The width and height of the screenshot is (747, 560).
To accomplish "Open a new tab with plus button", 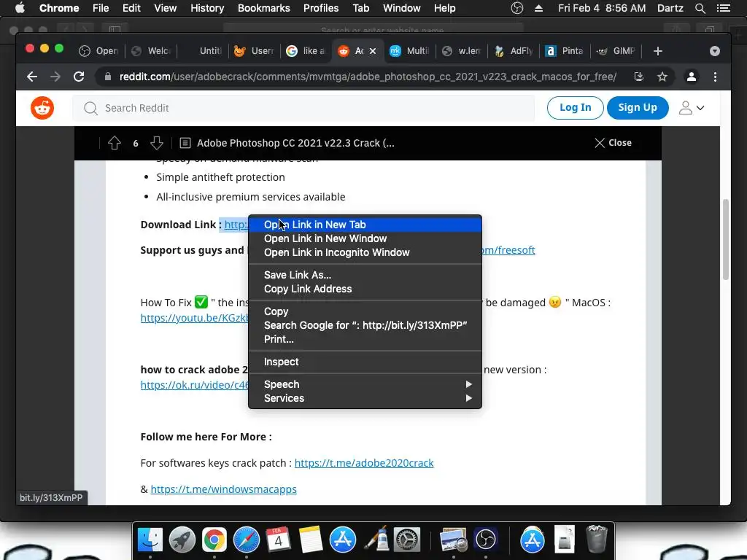I will pyautogui.click(x=658, y=51).
